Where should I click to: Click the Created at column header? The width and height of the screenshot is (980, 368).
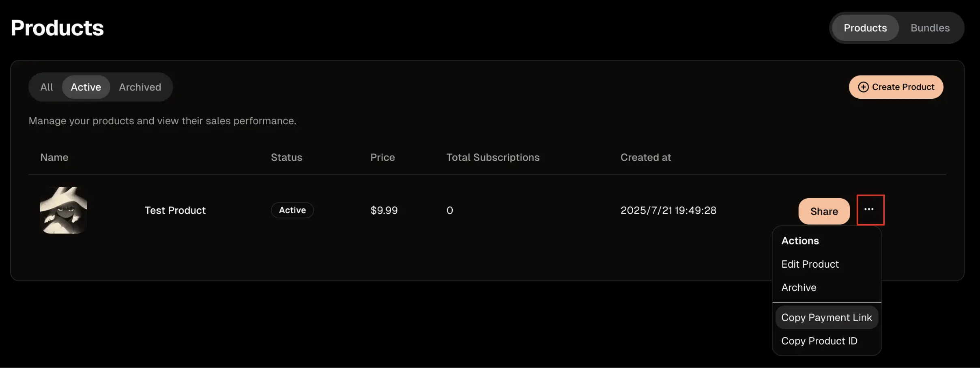(x=645, y=157)
